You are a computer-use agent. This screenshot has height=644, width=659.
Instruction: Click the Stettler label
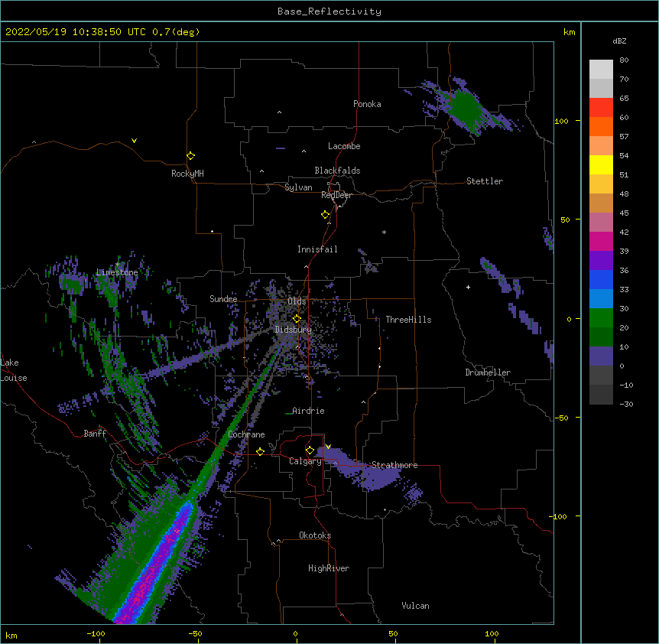pos(485,181)
